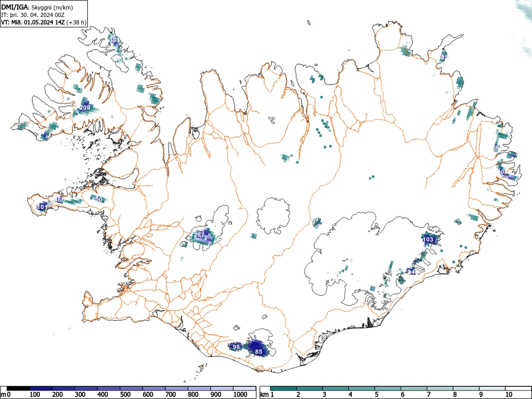Click the '700' tick on the m scale
The image size is (532, 399).
170,394
